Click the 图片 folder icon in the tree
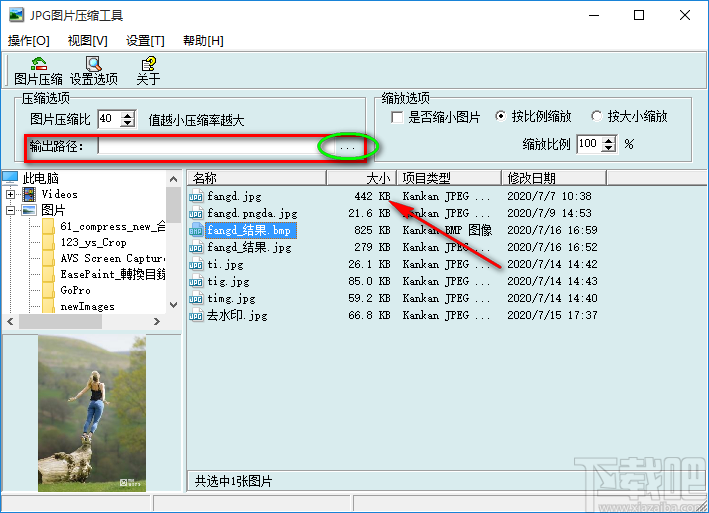The width and height of the screenshot is (709, 513). click(29, 210)
